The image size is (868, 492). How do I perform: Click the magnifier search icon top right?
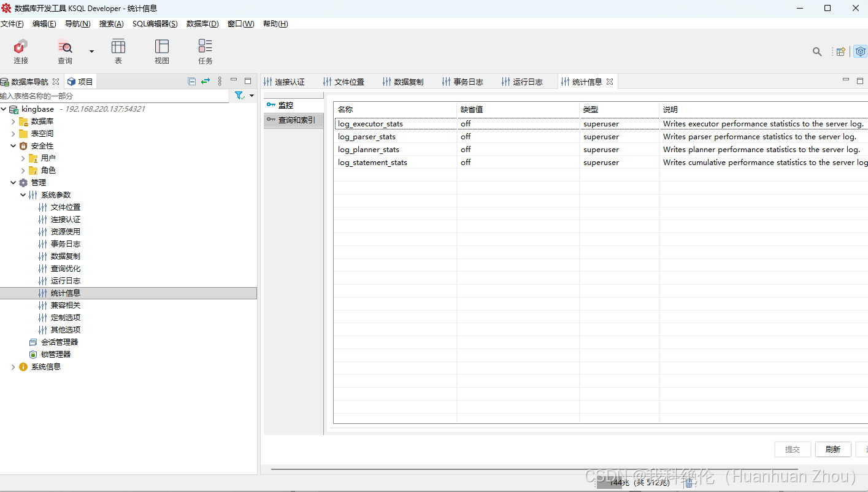817,52
